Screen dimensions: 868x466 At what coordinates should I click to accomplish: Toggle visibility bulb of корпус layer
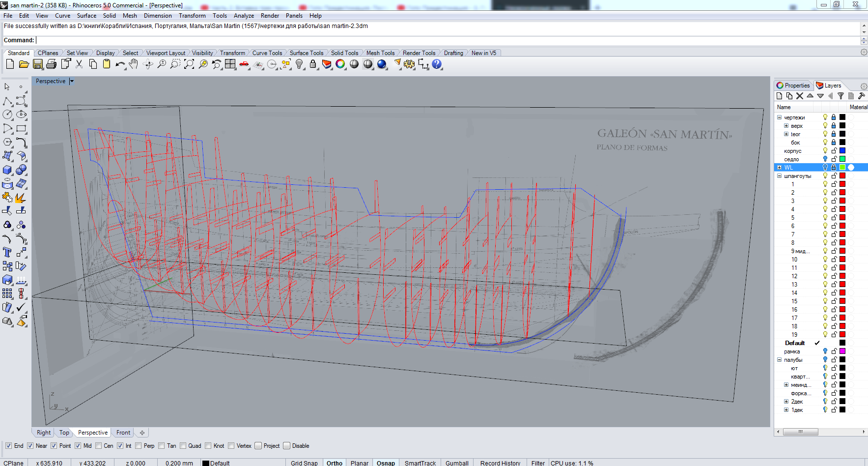click(x=825, y=151)
